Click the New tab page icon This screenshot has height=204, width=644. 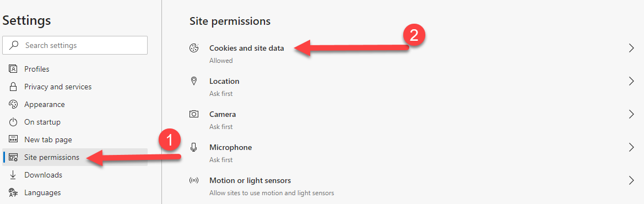13,140
